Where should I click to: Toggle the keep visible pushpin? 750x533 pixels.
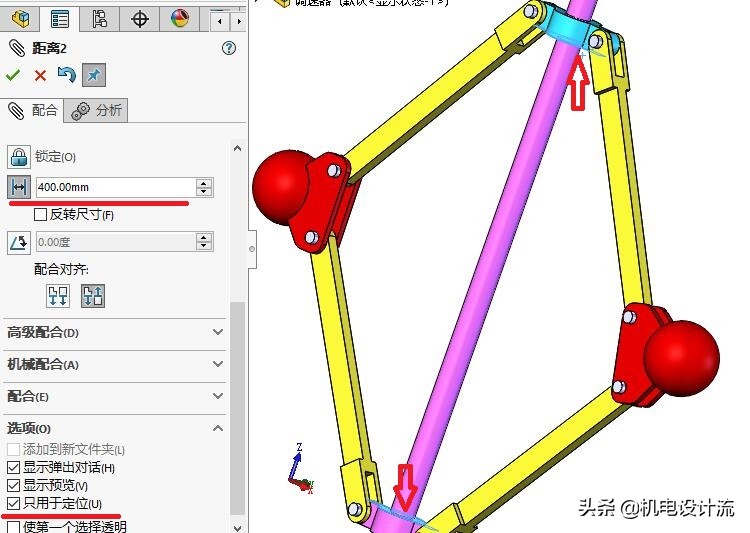(x=94, y=75)
